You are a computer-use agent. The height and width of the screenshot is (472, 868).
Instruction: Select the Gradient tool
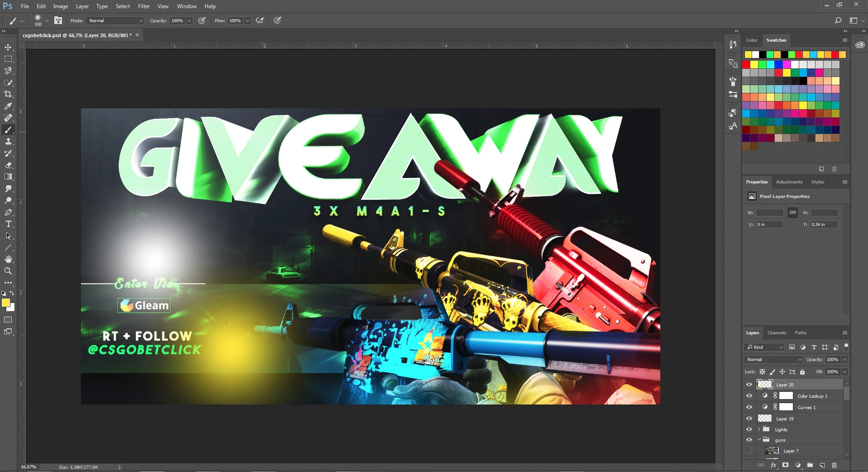(x=8, y=177)
